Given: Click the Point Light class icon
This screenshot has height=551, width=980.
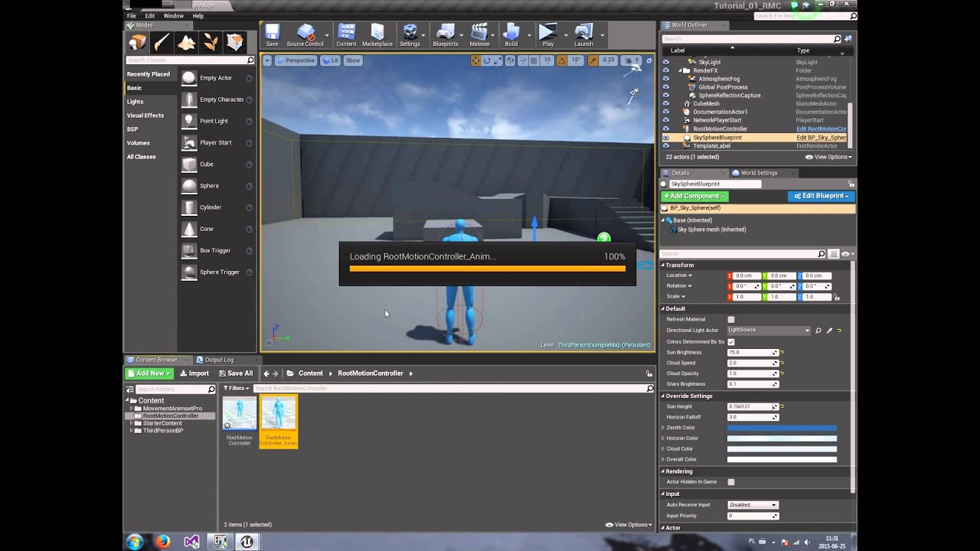Looking at the screenshot, I should [x=189, y=121].
